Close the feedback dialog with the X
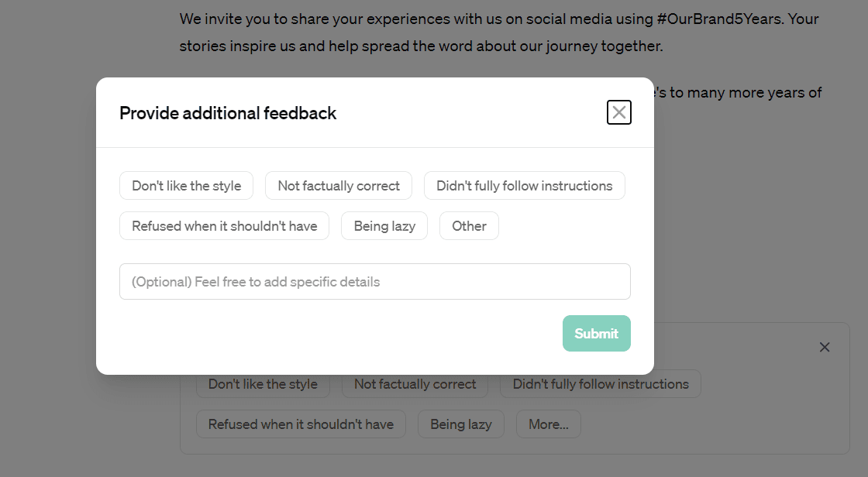This screenshot has height=477, width=868. pos(618,112)
